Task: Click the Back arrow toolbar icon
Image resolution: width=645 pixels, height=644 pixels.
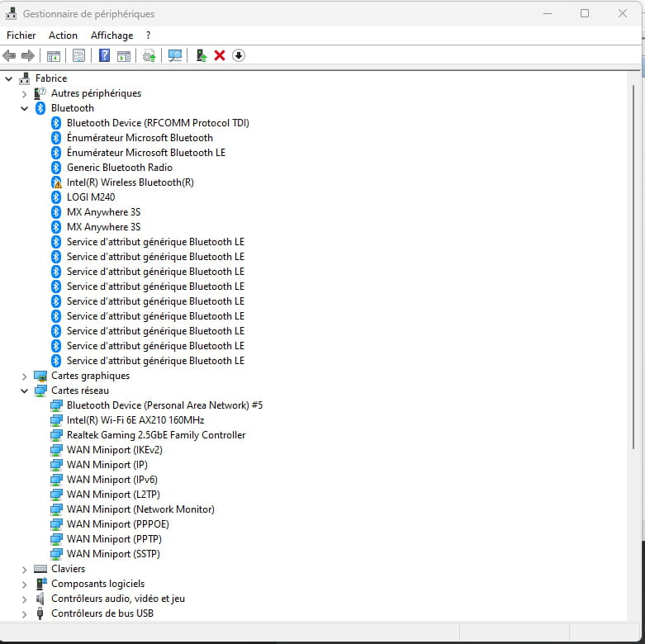Action: point(9,55)
